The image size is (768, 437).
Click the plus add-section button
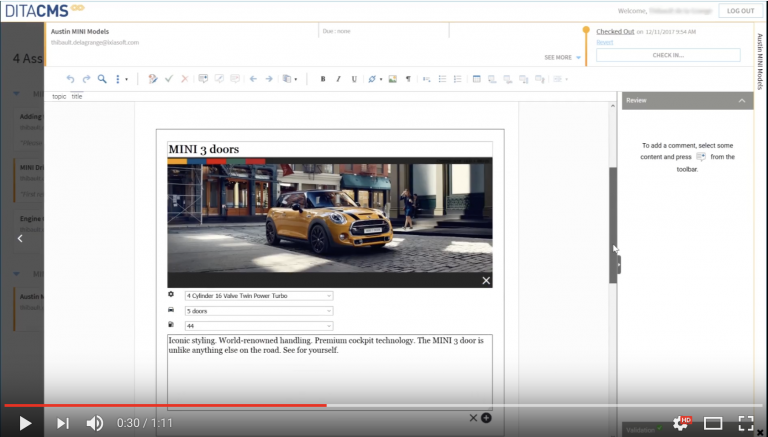click(486, 418)
